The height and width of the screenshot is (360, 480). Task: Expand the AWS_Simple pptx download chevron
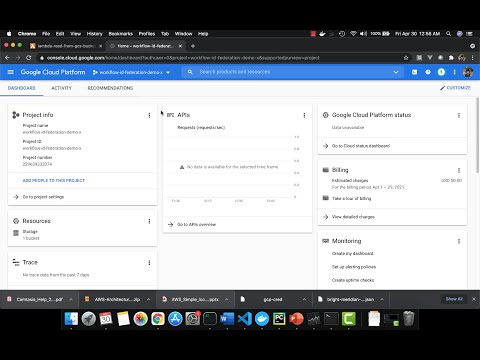(226, 299)
